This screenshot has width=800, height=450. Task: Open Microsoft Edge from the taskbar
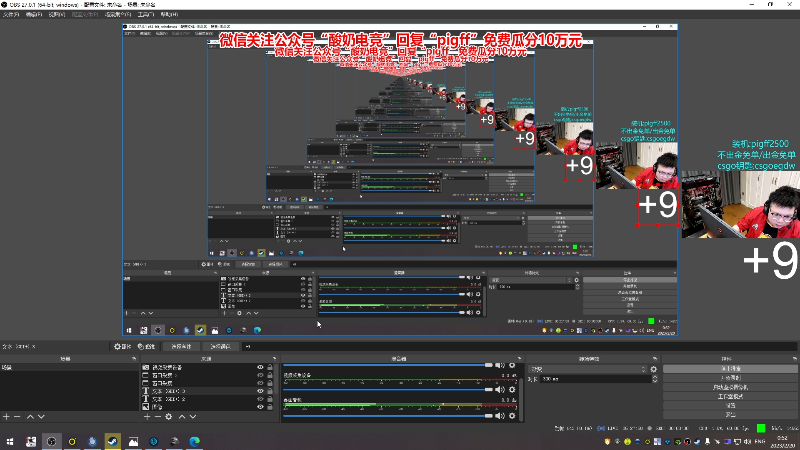pos(194,441)
